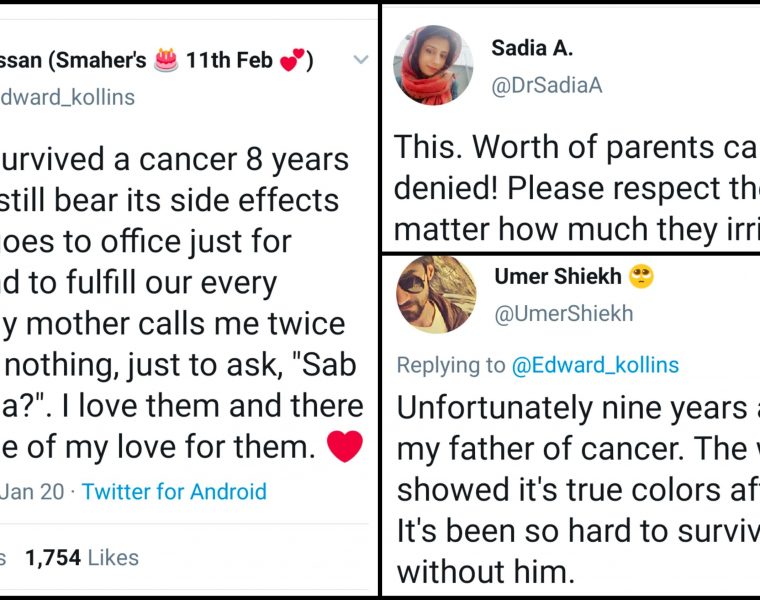Open Sadia A.'s tweet about worth of parents
Screen dimensions: 760x600
pos(576,190)
